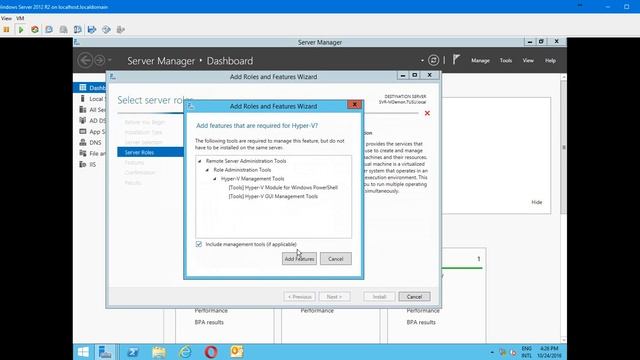Open the View menu in the host window
640x360 pixels.
point(6,18)
